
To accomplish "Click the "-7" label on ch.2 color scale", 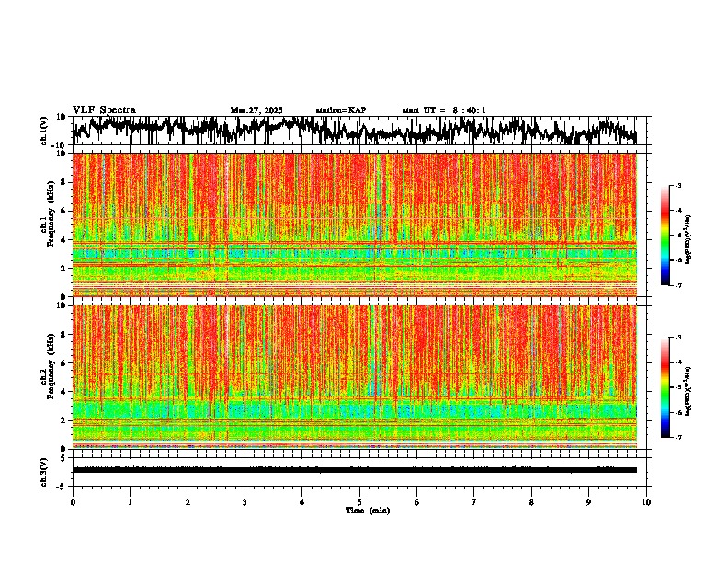I will tap(677, 437).
